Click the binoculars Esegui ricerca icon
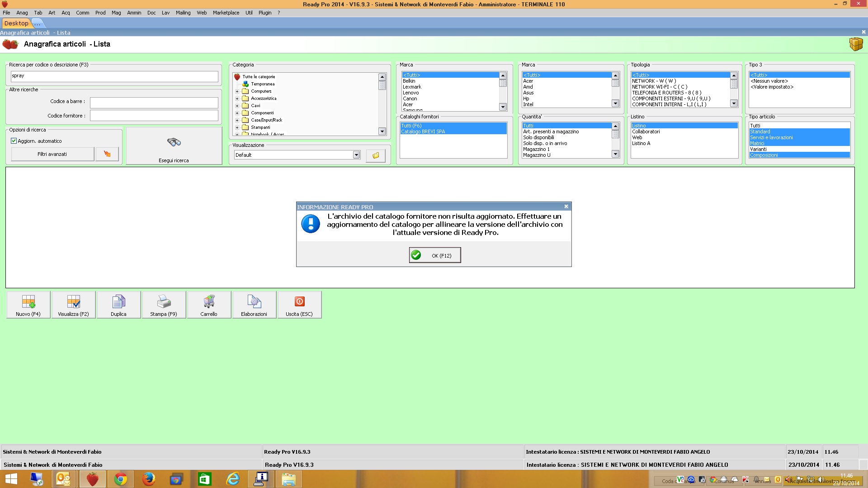 coord(174,142)
